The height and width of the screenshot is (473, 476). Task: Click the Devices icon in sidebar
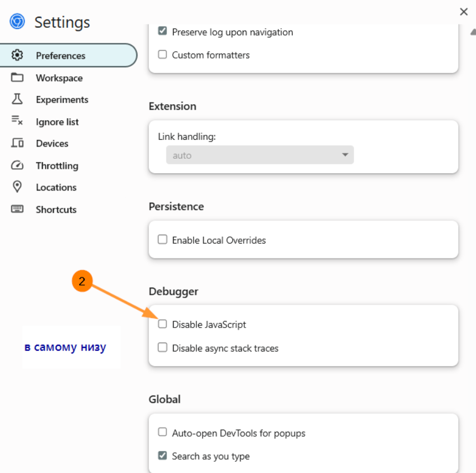(x=17, y=143)
